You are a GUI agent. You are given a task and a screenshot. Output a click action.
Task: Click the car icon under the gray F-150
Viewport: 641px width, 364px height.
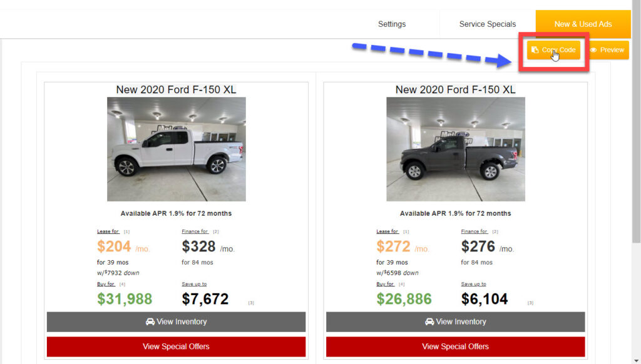pyautogui.click(x=429, y=321)
